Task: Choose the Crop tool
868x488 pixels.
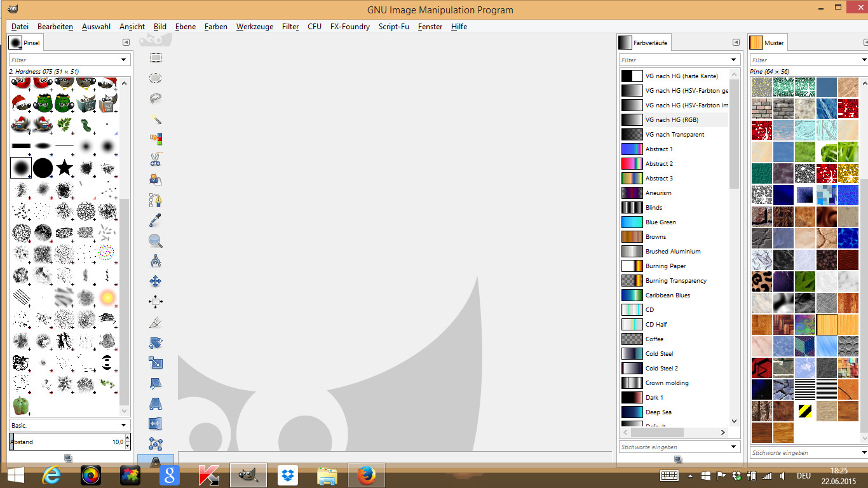Action: point(156,322)
